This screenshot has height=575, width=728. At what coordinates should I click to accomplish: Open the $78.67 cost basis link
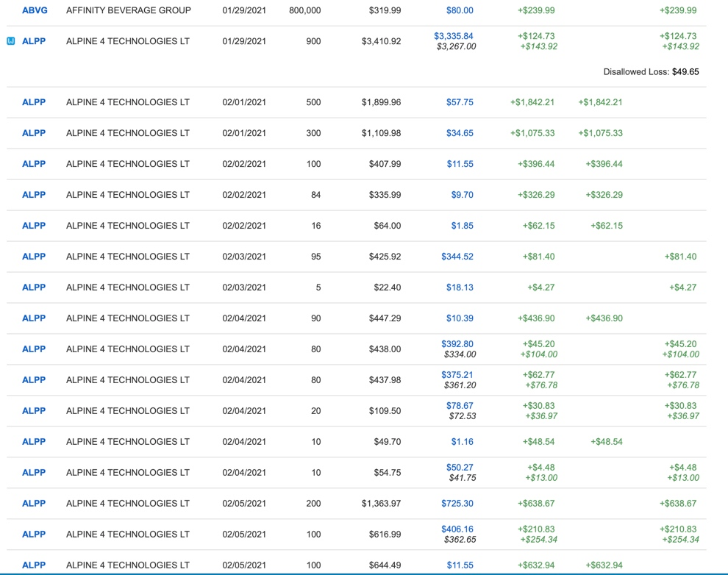point(460,406)
